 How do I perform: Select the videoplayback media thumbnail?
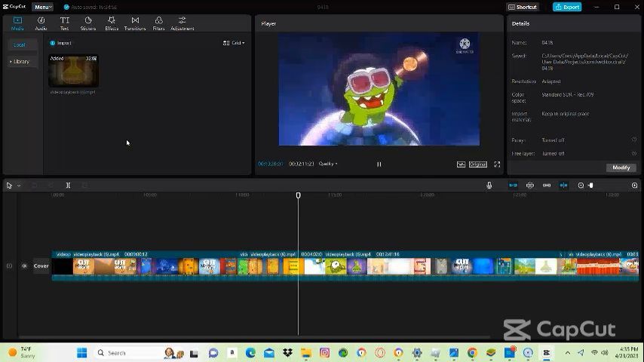point(73,71)
